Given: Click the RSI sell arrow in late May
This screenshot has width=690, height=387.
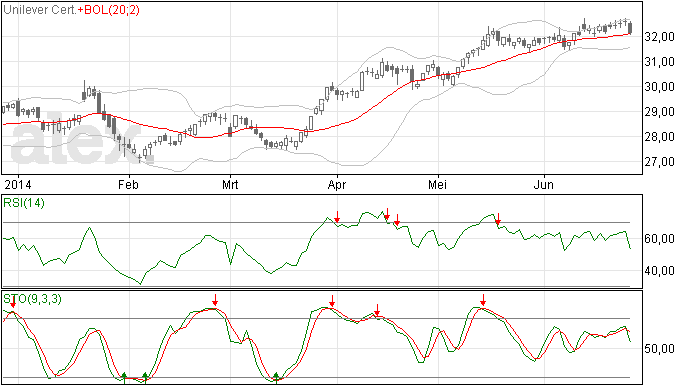Looking at the screenshot, I should (498, 219).
